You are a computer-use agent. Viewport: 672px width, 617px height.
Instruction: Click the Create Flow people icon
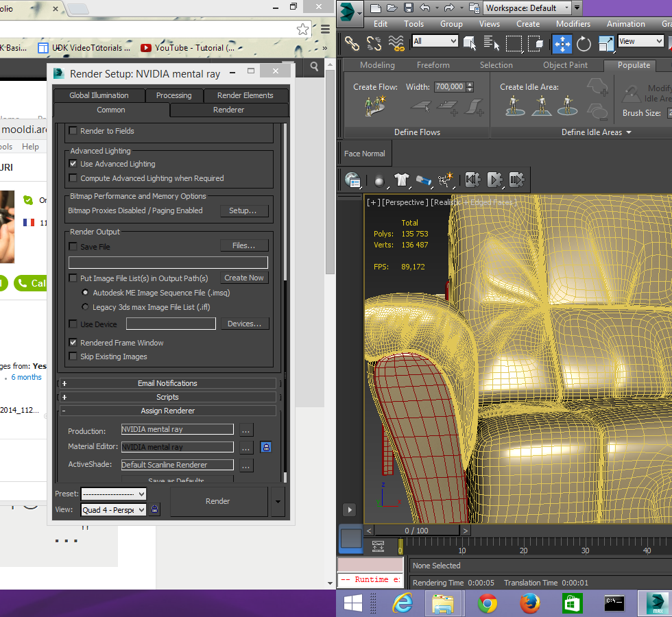(x=375, y=106)
